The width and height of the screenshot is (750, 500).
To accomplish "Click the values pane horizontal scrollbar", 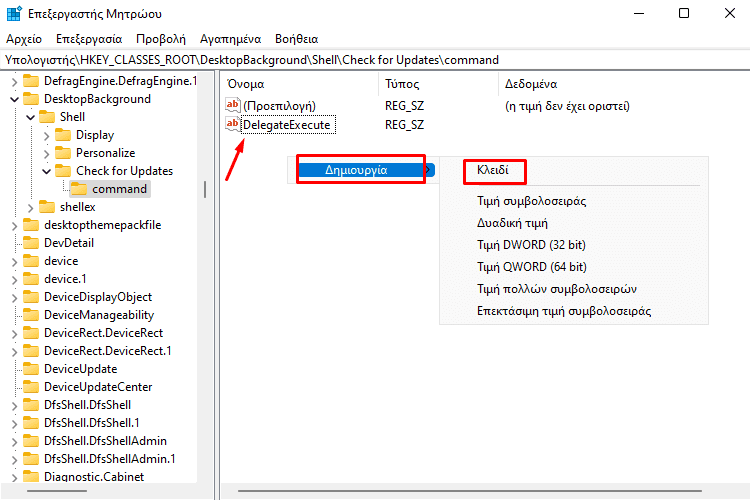I will tap(470, 491).
